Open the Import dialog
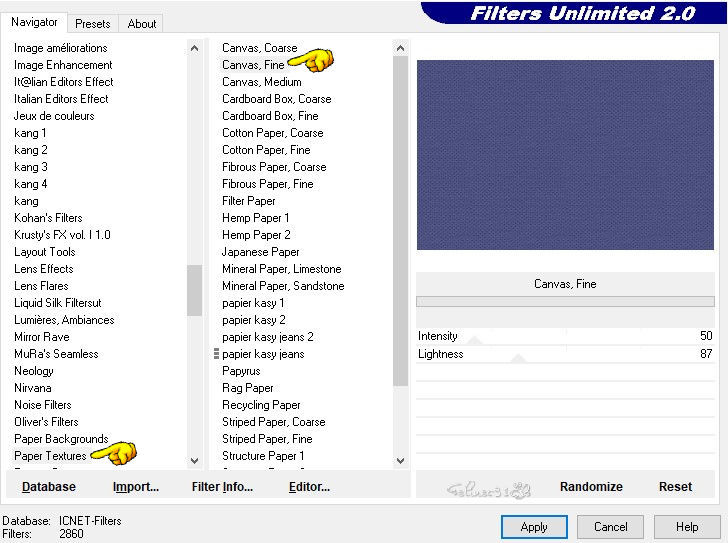Viewport: 728px width, 543px height. [136, 487]
